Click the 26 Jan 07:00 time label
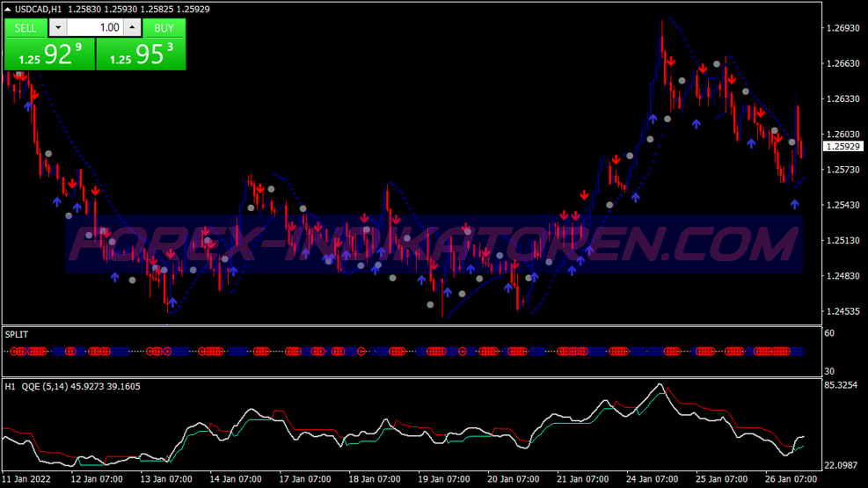The height and width of the screenshot is (488, 868). [x=791, y=479]
